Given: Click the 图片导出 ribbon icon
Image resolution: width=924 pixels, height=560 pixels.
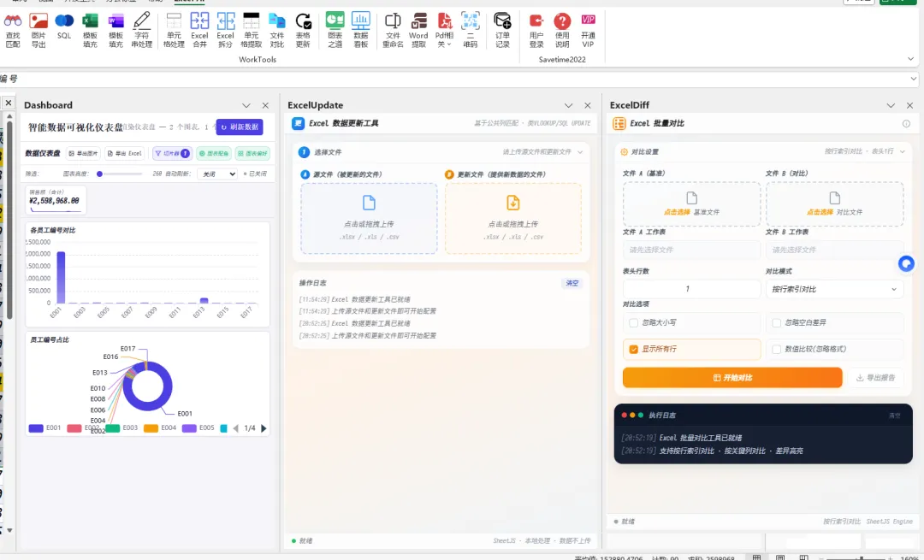Looking at the screenshot, I should point(38,30).
